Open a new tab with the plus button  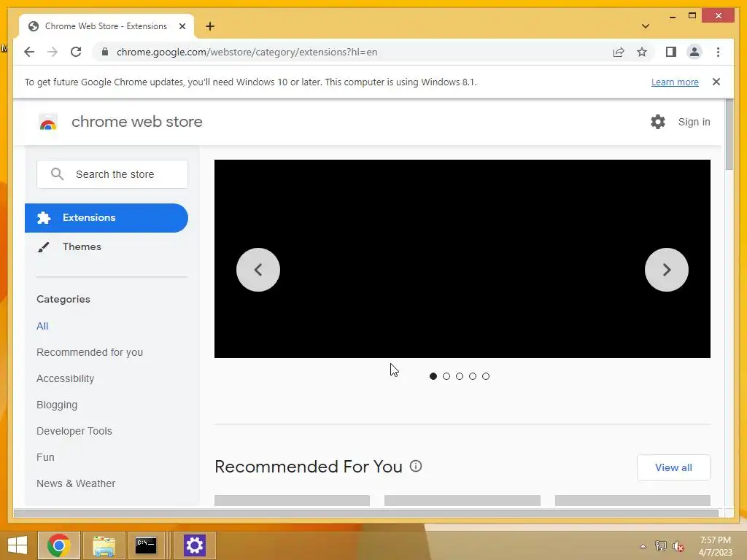click(x=210, y=26)
